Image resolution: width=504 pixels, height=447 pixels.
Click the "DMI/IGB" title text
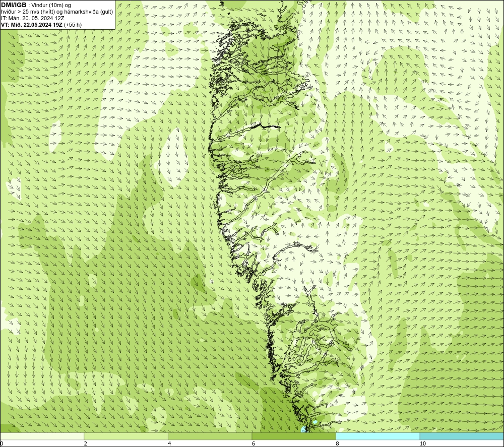pyautogui.click(x=14, y=5)
